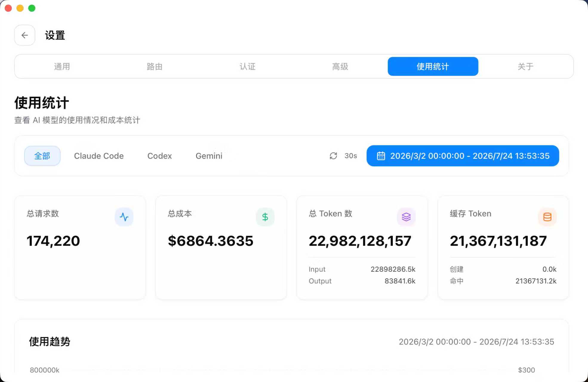Click the total cost value $6864.3635
This screenshot has height=382, width=588.
tap(210, 241)
